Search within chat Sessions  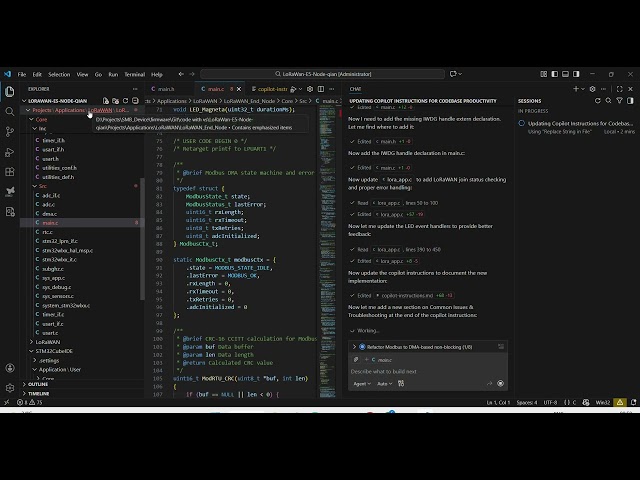point(609,101)
